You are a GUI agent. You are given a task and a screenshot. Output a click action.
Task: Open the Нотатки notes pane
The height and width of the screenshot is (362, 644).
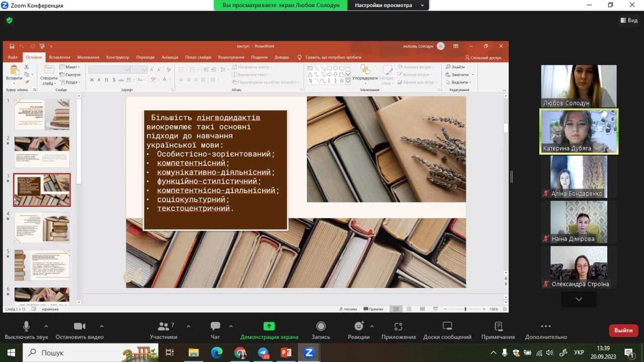pos(349,309)
